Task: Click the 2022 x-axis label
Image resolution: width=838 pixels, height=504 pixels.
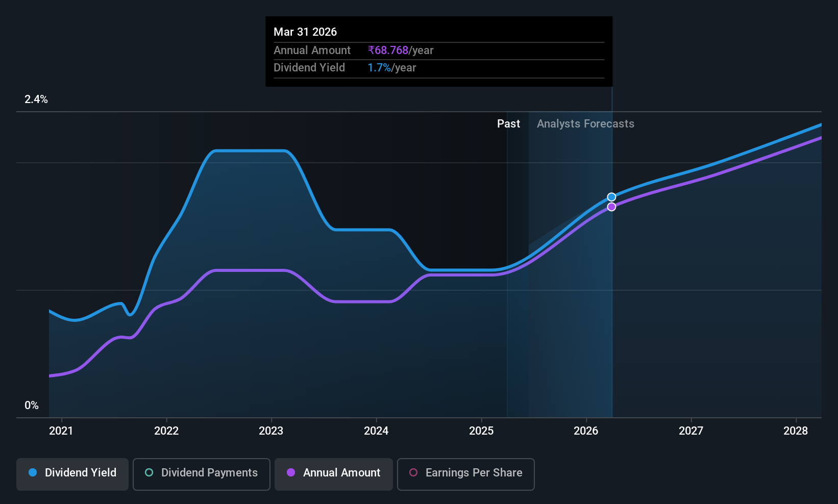Action: (166, 431)
